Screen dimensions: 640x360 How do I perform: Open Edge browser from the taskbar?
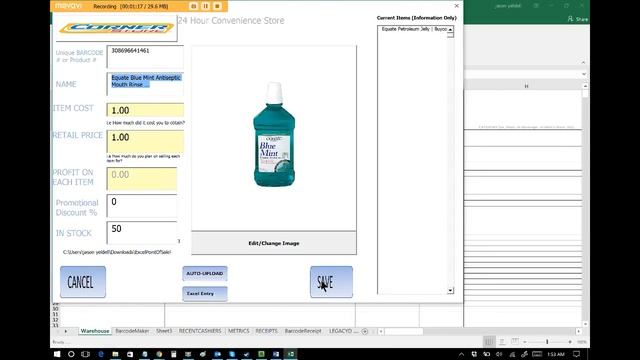[101, 354]
